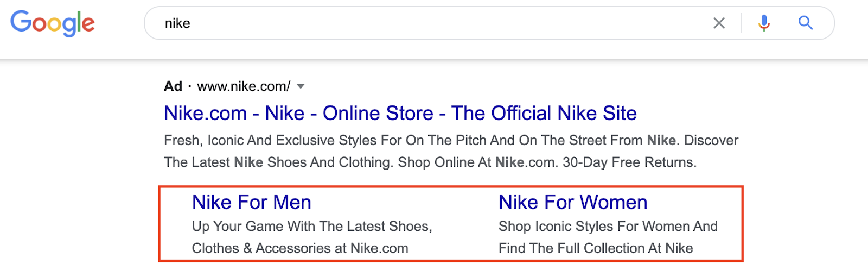This screenshot has height=276, width=868.
Task: Place cursor on the typed 'nike' query
Action: click(x=177, y=23)
